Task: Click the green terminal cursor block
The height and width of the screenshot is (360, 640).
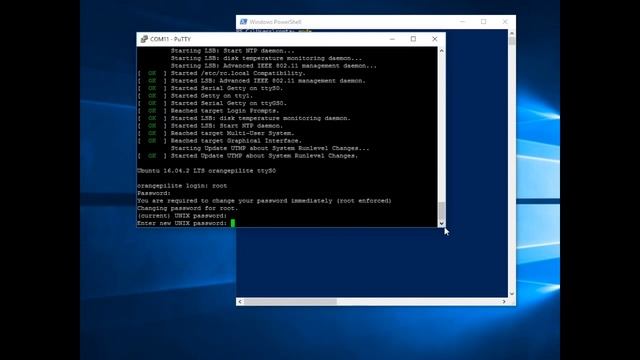Action: pyautogui.click(x=233, y=223)
